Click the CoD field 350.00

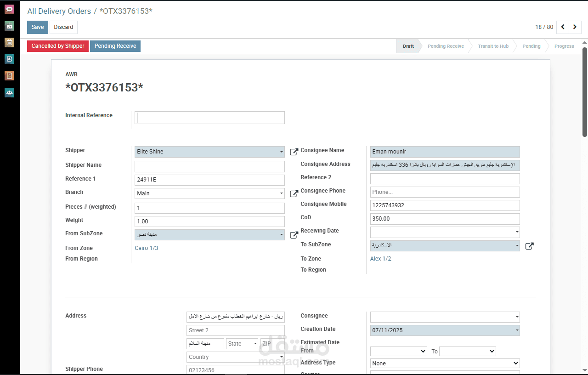click(x=445, y=219)
